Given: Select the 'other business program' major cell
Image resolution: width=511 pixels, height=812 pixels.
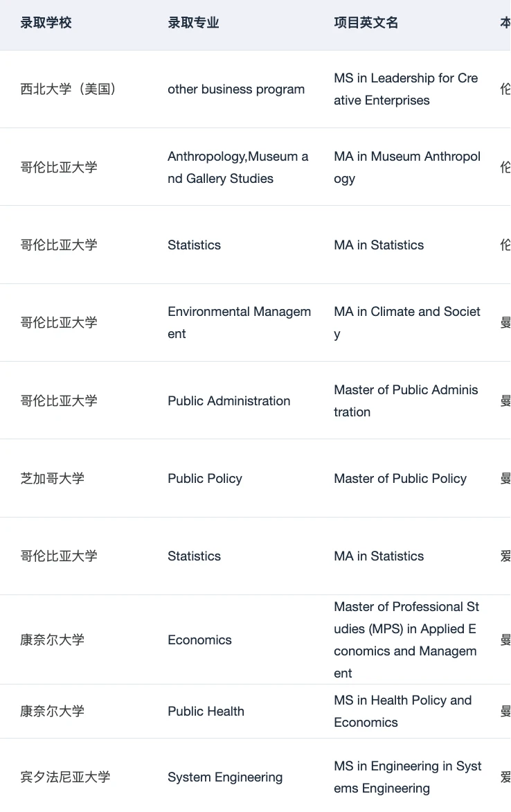Looking at the screenshot, I should [236, 89].
